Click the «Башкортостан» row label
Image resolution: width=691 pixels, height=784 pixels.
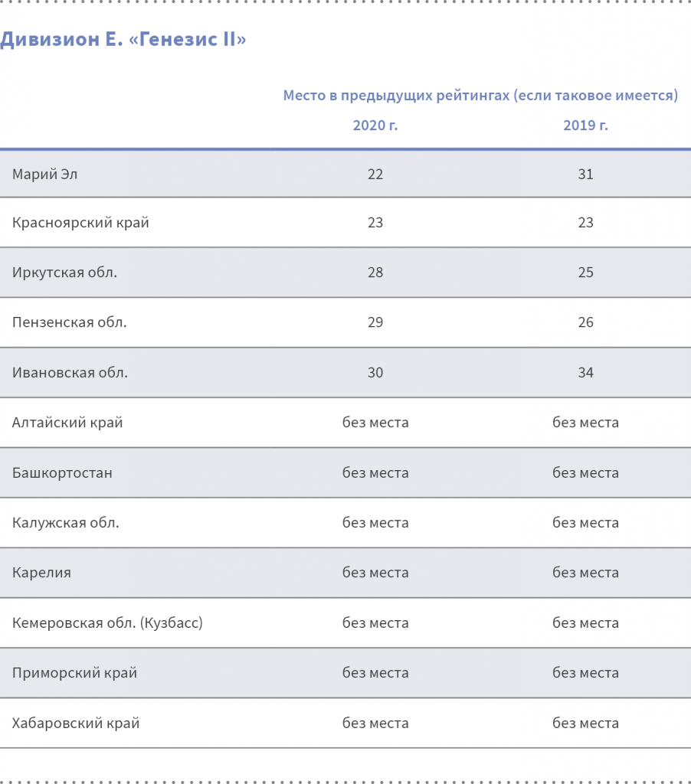62,473
